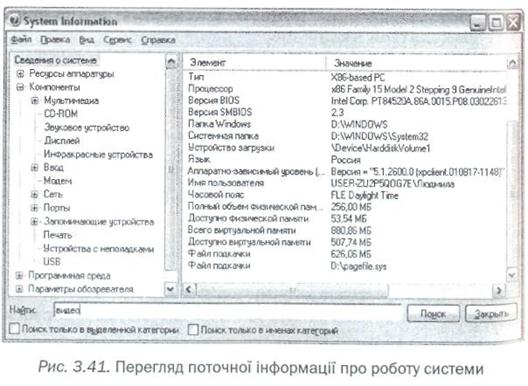
Task: Expand Ресурсы аппаратуры node
Action: [20, 73]
